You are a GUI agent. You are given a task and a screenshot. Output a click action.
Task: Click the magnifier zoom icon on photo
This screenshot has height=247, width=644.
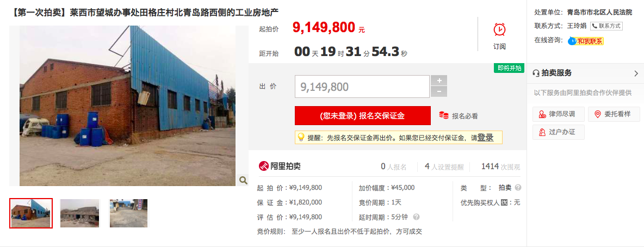243,180
